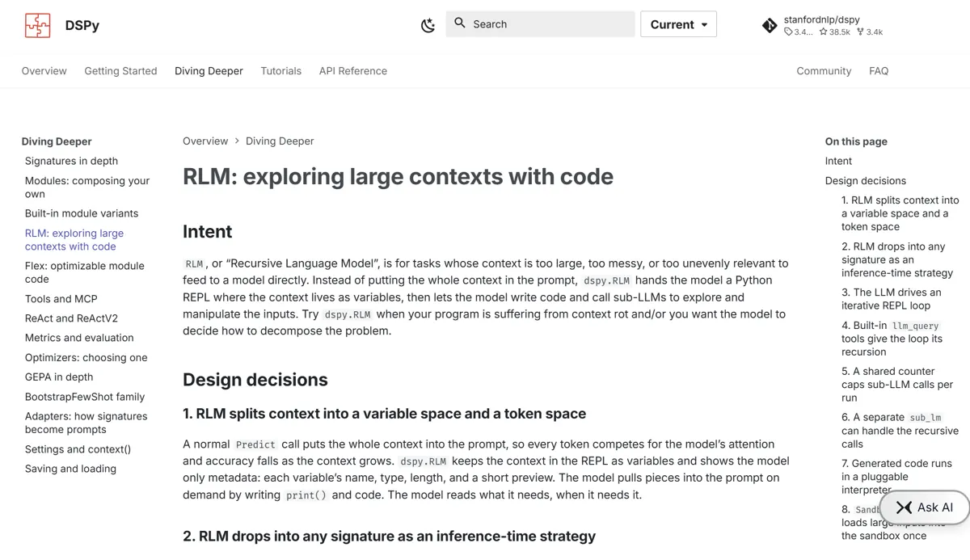Open the stanfordnlp/dspy repository link
Screen dimensions: 970x560
(x=822, y=19)
